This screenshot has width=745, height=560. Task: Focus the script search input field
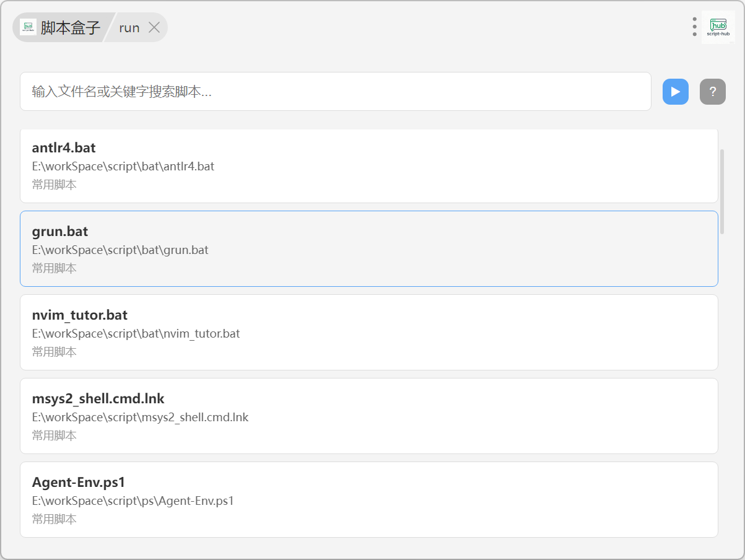click(x=335, y=92)
